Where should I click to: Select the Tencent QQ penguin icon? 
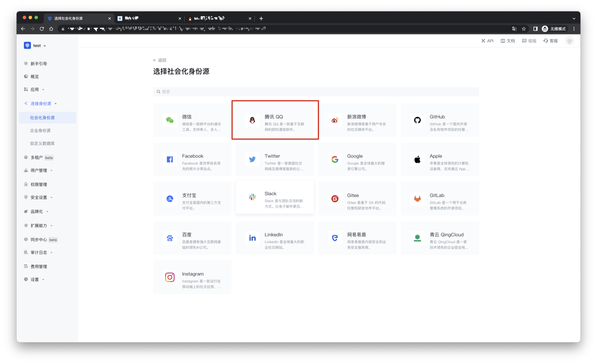point(252,120)
